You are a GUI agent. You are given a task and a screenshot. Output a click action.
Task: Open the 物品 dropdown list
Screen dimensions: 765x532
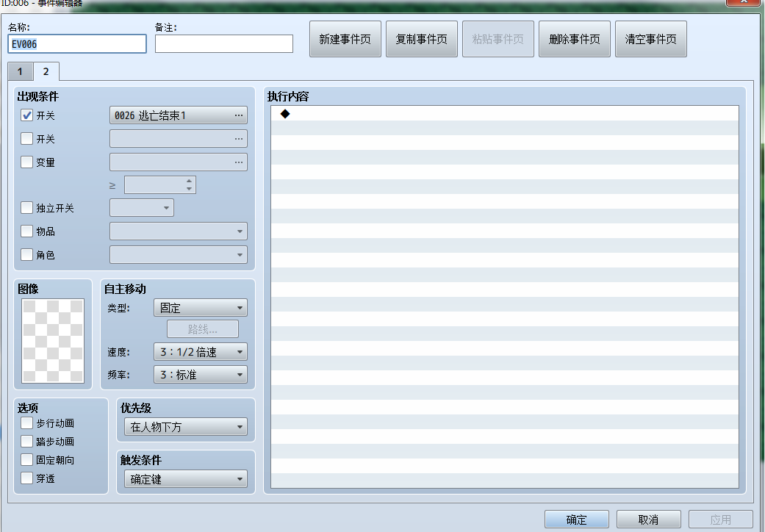coord(179,231)
